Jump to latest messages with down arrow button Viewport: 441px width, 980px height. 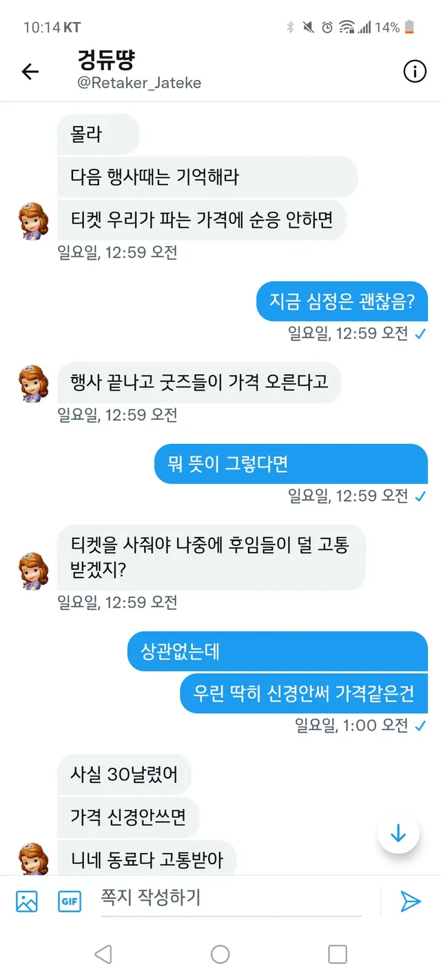(398, 833)
